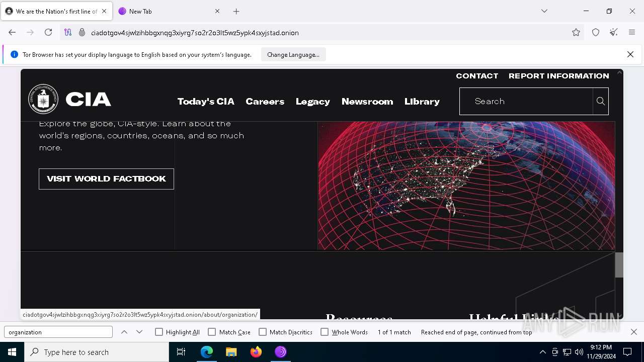Open the Newsroom menu item
644x362 pixels.
[367, 102]
